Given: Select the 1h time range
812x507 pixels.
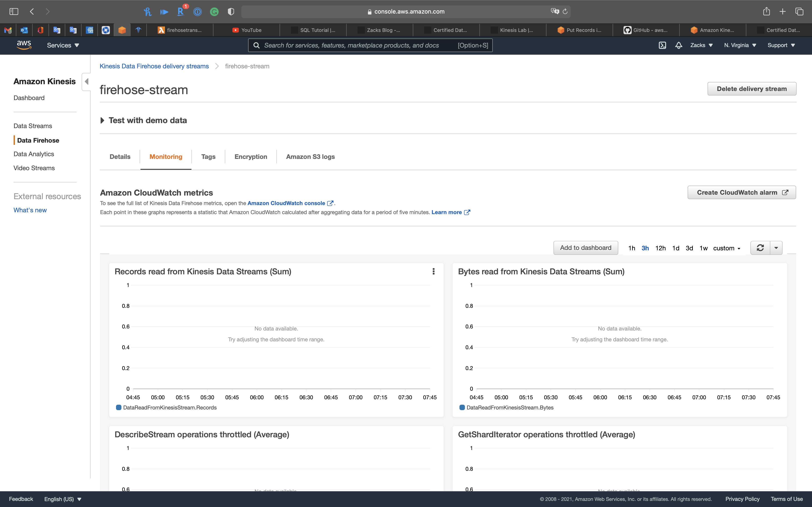Looking at the screenshot, I should click(x=631, y=248).
